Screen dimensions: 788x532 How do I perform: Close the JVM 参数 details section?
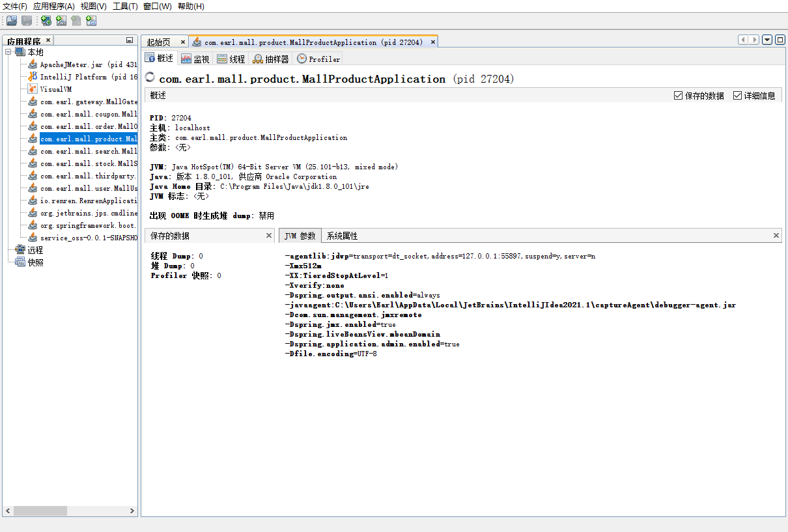point(776,236)
